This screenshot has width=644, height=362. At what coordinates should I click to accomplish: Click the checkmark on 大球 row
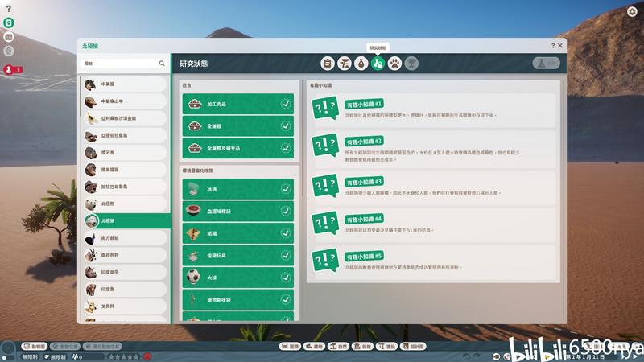pos(286,278)
